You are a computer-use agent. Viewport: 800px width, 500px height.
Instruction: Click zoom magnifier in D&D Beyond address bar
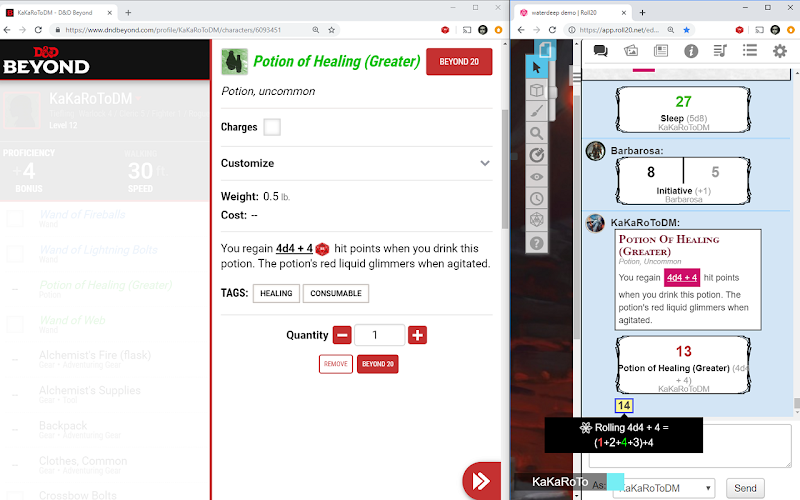coord(316,30)
